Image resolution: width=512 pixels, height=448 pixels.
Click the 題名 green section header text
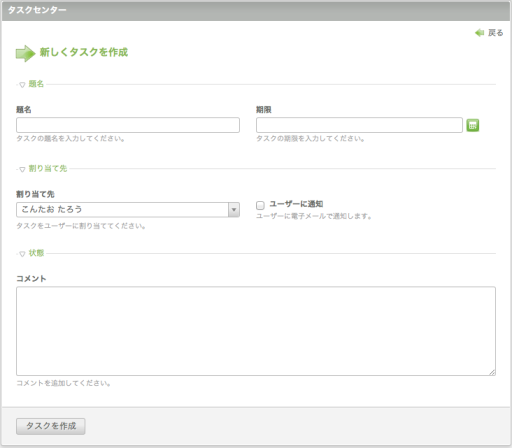(36, 84)
